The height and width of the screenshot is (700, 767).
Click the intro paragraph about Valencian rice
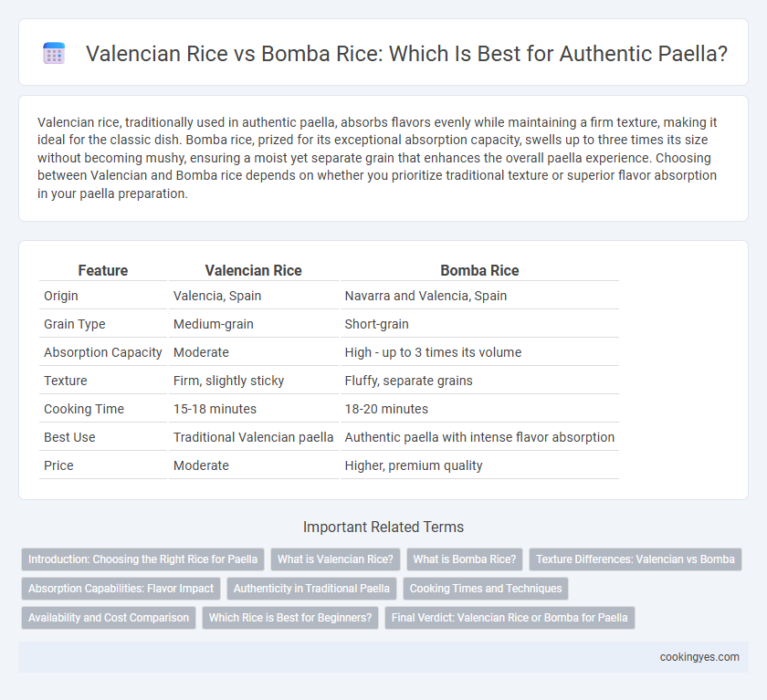coord(378,158)
